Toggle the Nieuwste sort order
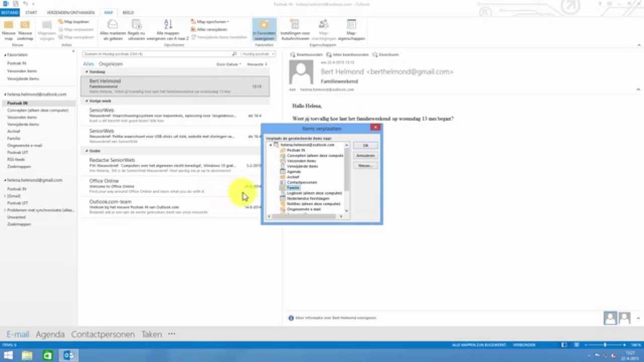 coord(257,64)
